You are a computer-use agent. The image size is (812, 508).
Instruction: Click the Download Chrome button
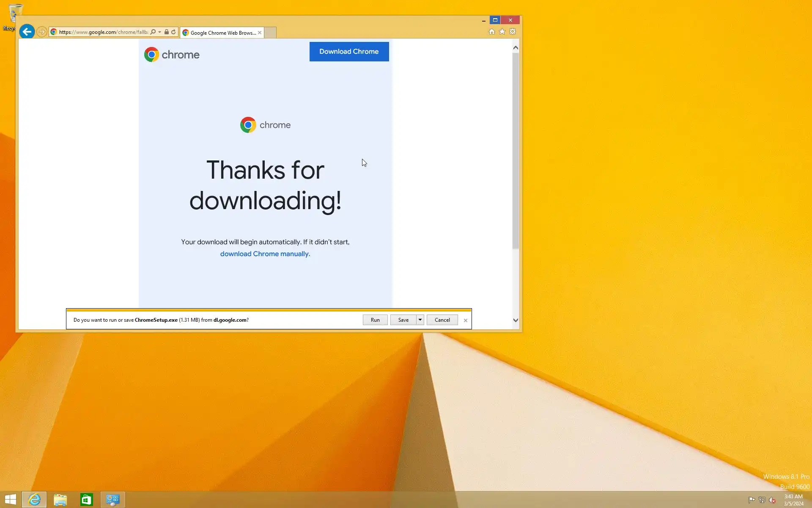click(349, 52)
